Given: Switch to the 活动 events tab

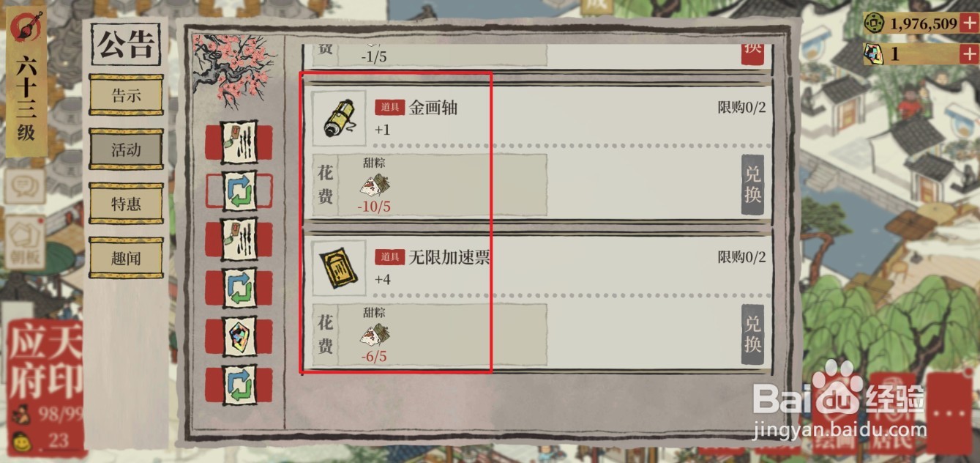Looking at the screenshot, I should [x=126, y=149].
